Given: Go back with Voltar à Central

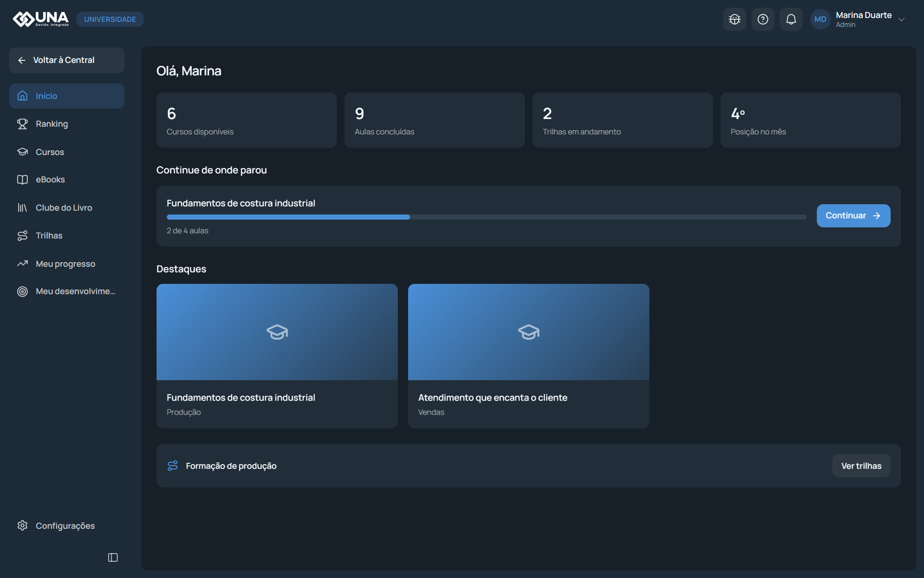Looking at the screenshot, I should pos(67,60).
